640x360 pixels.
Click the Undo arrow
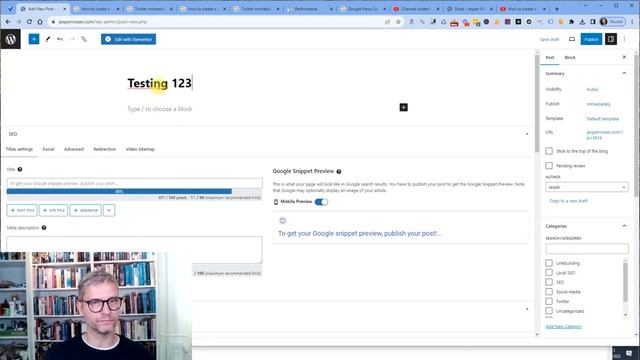click(x=60, y=39)
